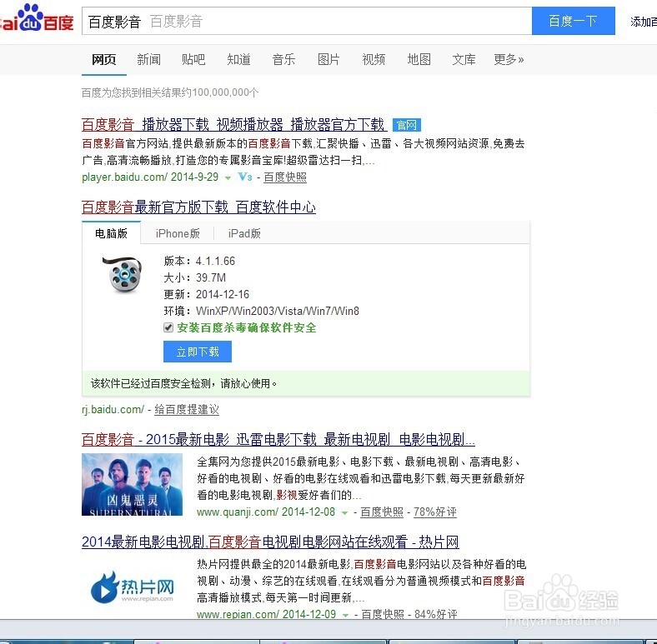Click the update date 2014-12-16
Image resolution: width=657 pixels, height=644 pixels.
[x=223, y=294]
